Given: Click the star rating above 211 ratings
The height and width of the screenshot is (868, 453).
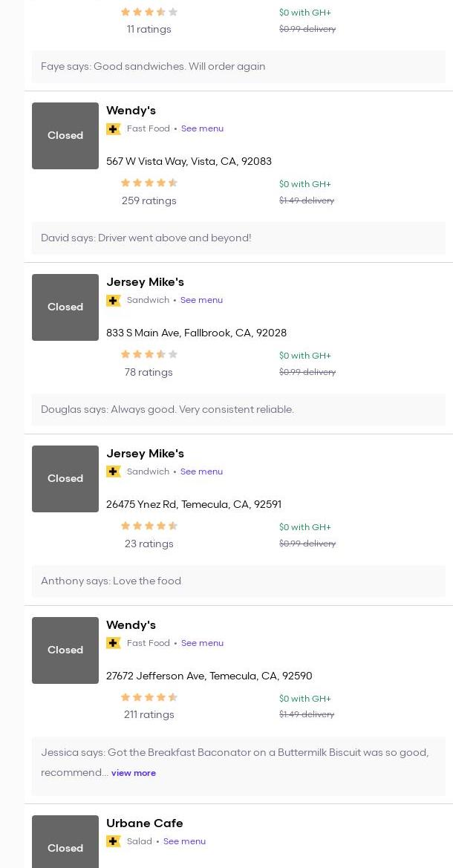Looking at the screenshot, I should pyautogui.click(x=149, y=698).
